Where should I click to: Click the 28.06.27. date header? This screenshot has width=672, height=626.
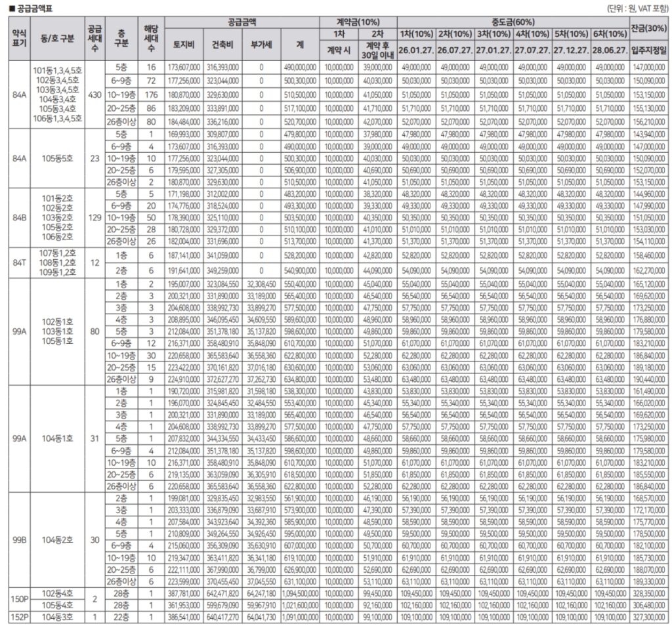[609, 50]
